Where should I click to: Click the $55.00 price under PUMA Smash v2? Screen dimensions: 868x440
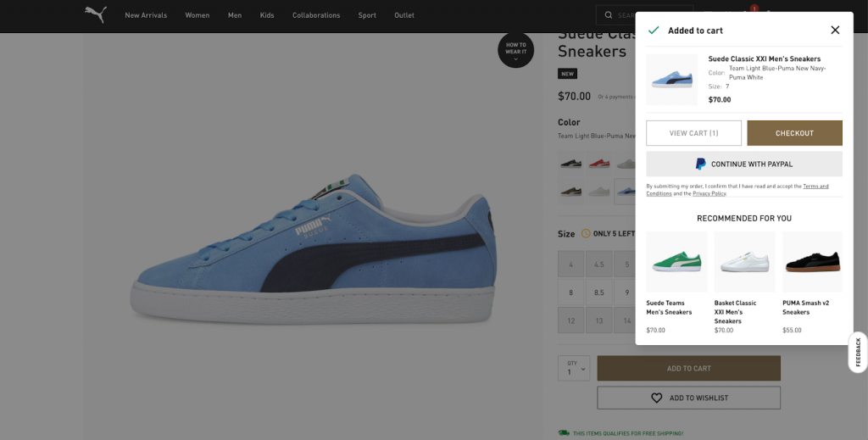[792, 330]
